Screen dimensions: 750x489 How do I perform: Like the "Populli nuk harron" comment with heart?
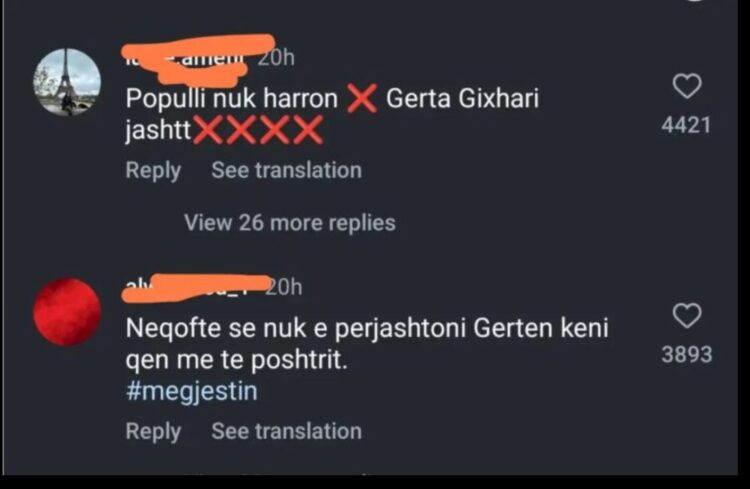pyautogui.click(x=687, y=86)
